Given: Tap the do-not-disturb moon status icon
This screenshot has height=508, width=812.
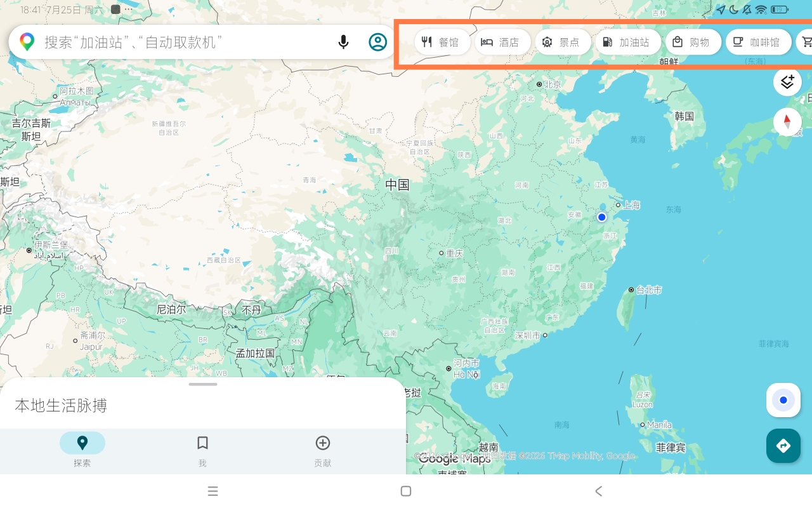Looking at the screenshot, I should click(x=734, y=10).
